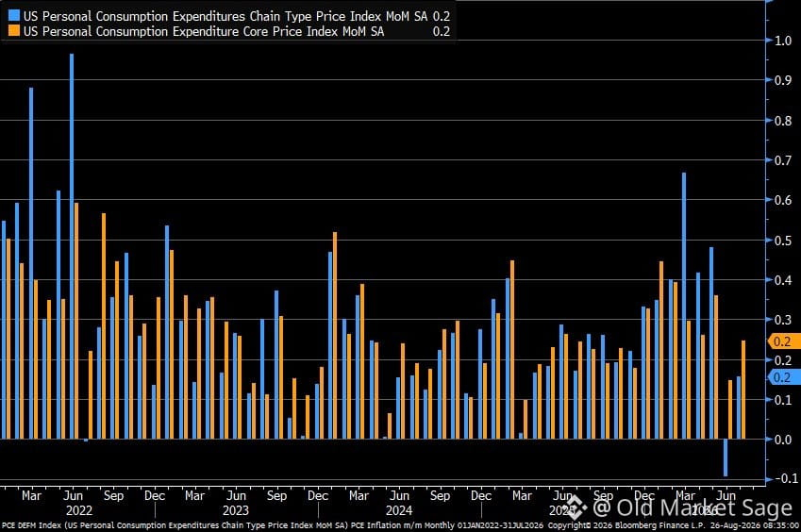The height and width of the screenshot is (532, 801).
Task: Click the 'Sep' label under 2024 section
Action: pos(440,496)
